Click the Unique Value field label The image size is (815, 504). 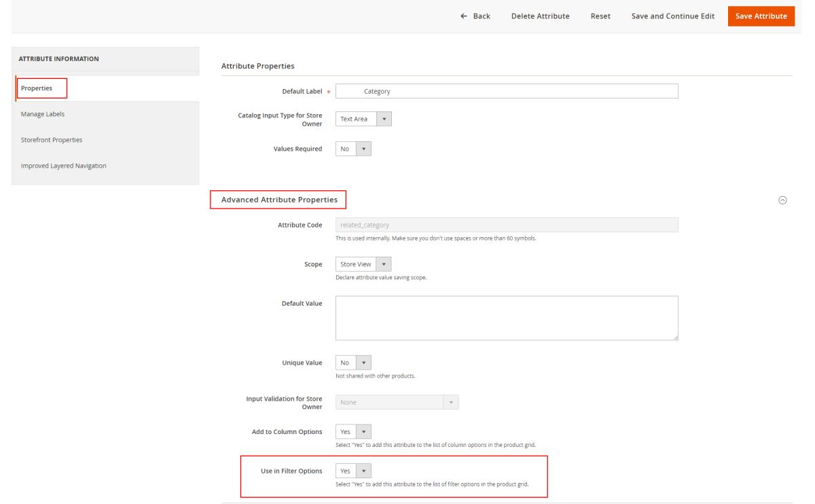pyautogui.click(x=302, y=363)
